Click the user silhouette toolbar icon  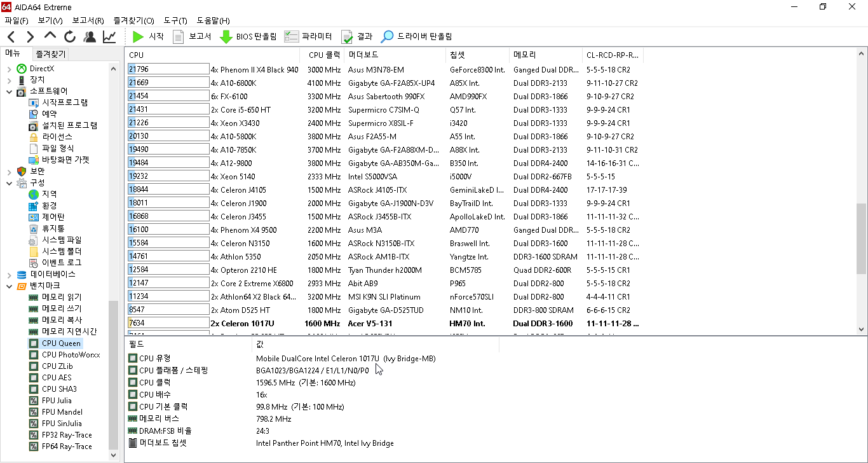point(90,37)
